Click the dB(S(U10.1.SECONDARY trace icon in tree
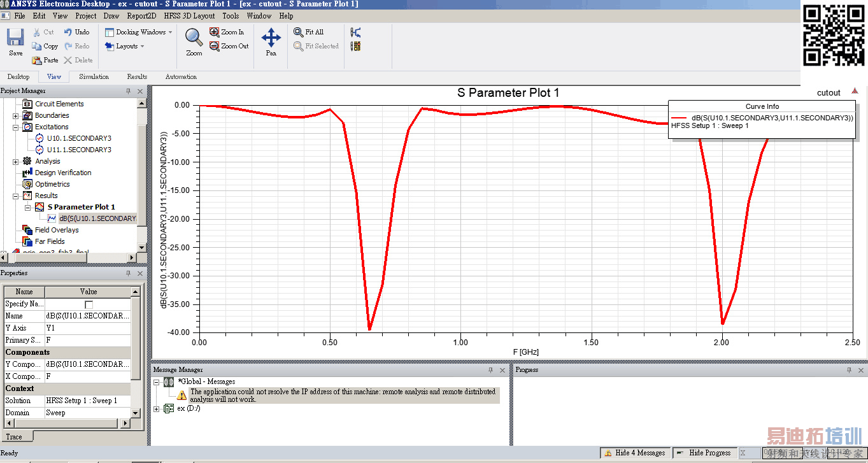This screenshot has width=868, height=463. pyautogui.click(x=52, y=218)
